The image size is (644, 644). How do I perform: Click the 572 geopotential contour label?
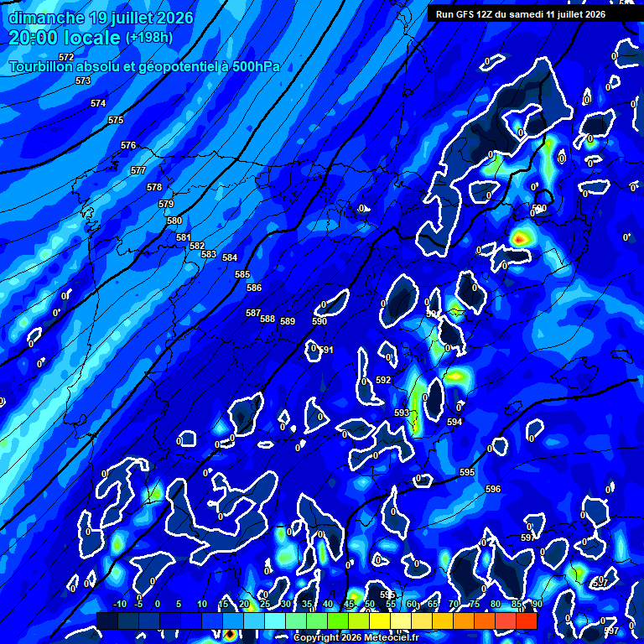(66, 57)
